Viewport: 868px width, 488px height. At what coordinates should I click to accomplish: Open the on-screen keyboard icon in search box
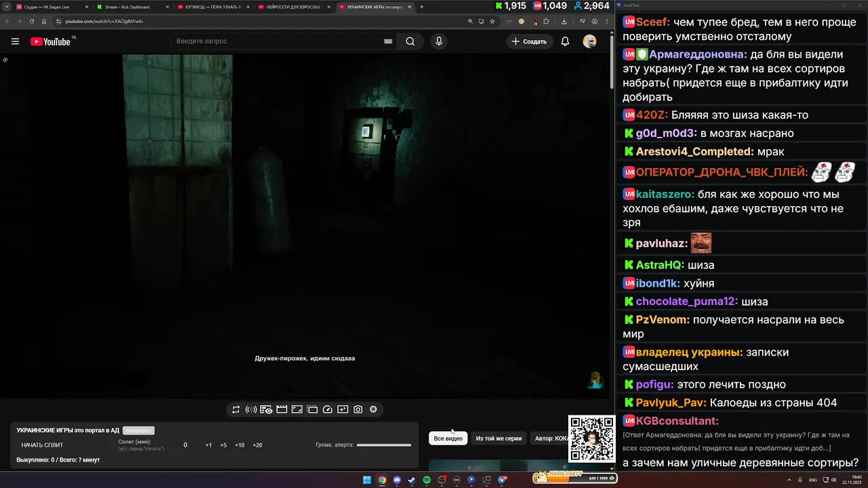click(x=388, y=41)
